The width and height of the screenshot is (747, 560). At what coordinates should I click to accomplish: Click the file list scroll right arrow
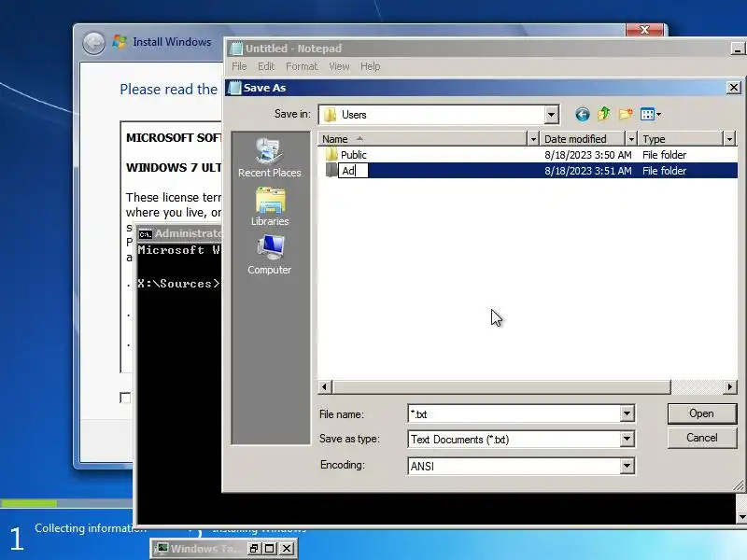(729, 386)
